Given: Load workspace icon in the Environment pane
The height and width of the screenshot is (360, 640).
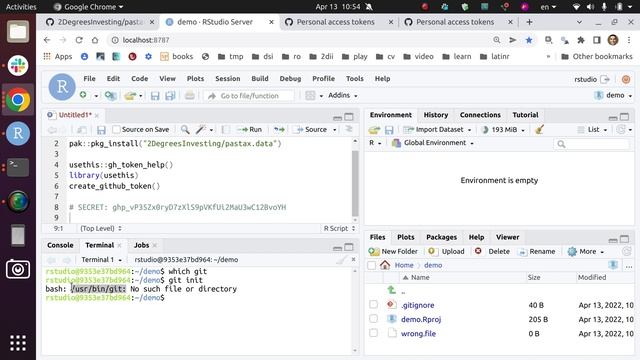Looking at the screenshot, I should [374, 130].
